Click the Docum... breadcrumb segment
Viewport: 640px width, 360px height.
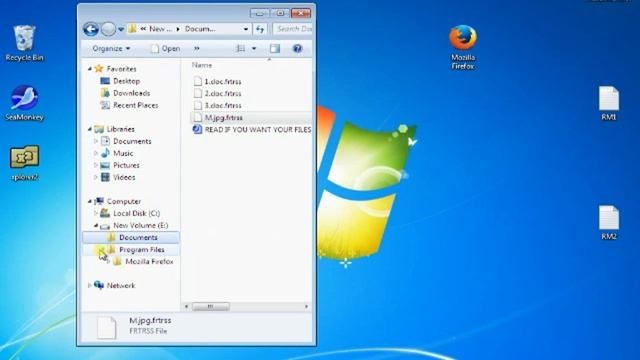tap(200, 29)
